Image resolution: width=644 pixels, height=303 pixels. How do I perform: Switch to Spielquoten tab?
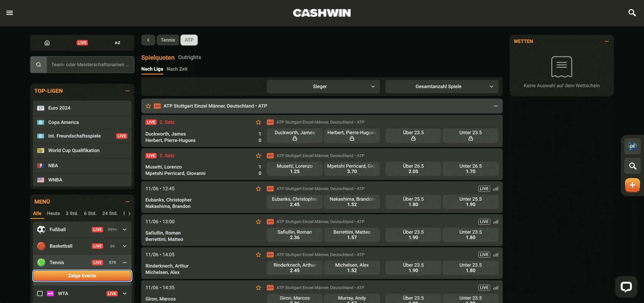[158, 58]
